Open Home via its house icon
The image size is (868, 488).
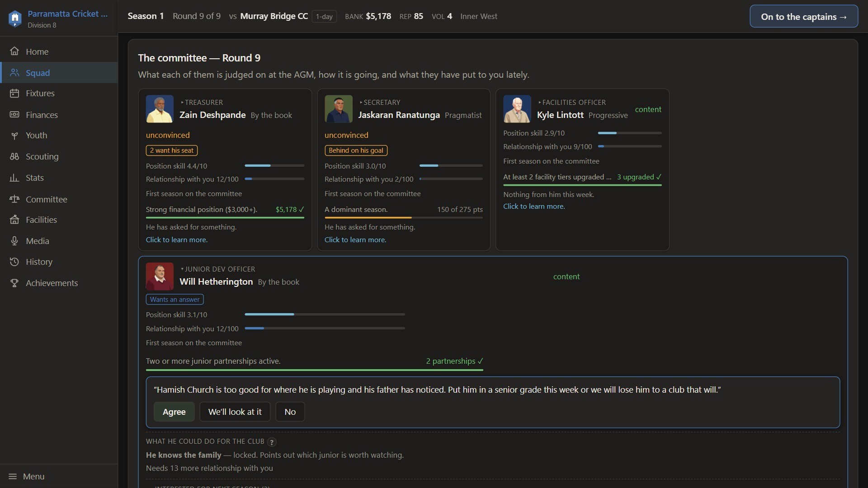[14, 51]
